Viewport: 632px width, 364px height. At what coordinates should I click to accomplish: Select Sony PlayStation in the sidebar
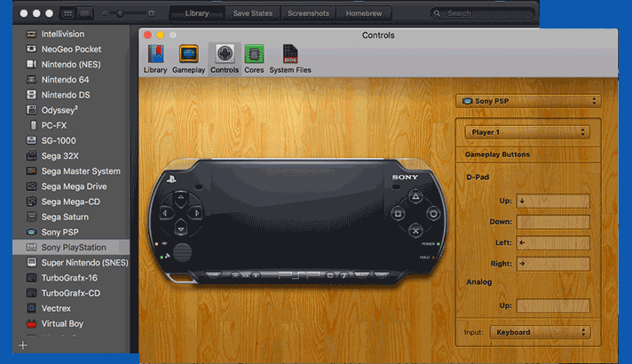71,247
